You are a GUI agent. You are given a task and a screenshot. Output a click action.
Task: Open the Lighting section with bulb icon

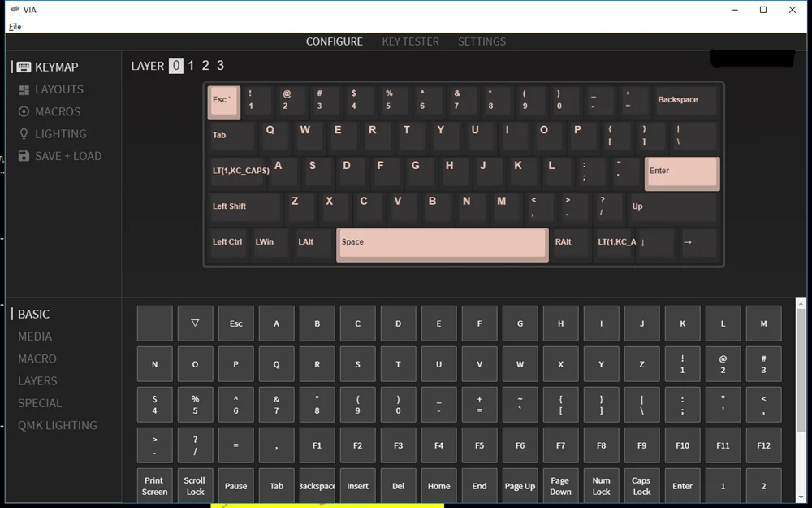tap(53, 134)
